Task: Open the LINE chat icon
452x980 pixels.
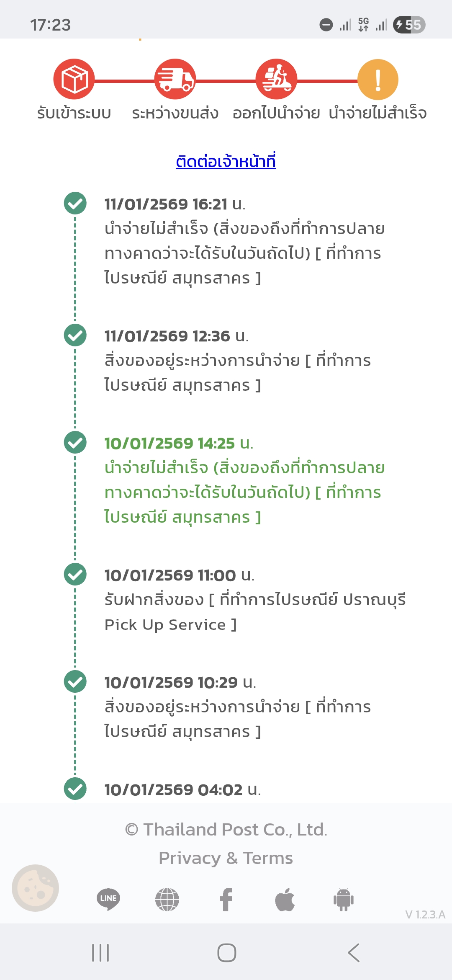Action: (108, 899)
